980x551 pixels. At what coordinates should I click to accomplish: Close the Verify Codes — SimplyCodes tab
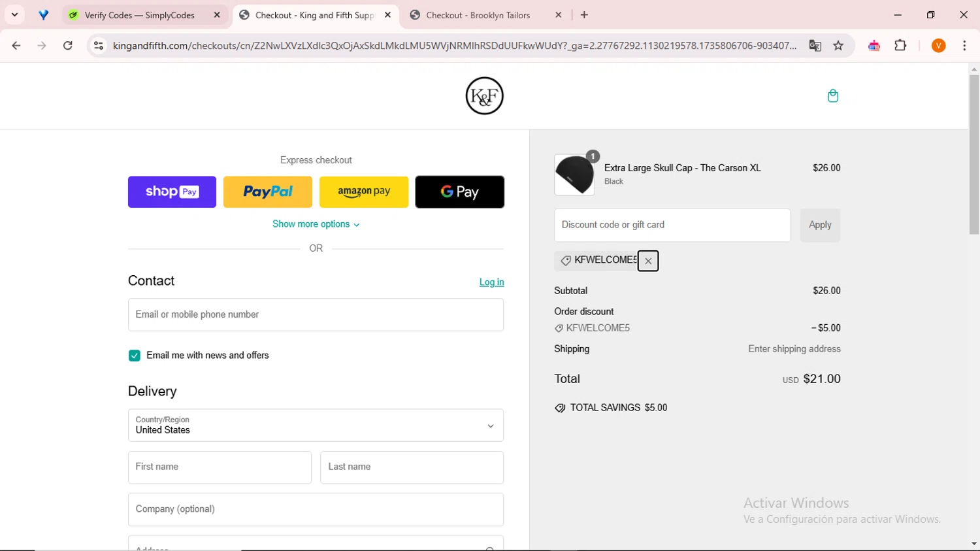coord(217,15)
